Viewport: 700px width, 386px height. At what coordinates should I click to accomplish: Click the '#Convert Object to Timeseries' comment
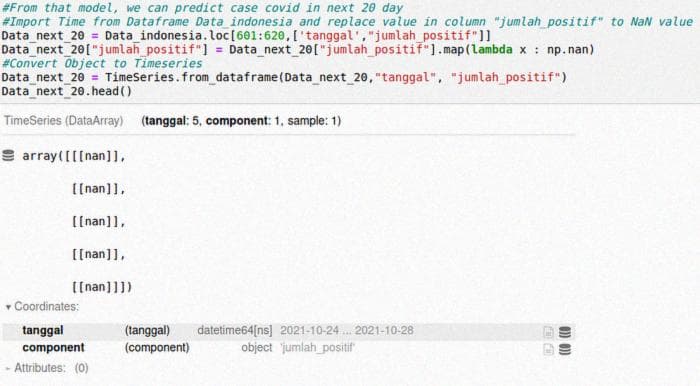pos(102,63)
